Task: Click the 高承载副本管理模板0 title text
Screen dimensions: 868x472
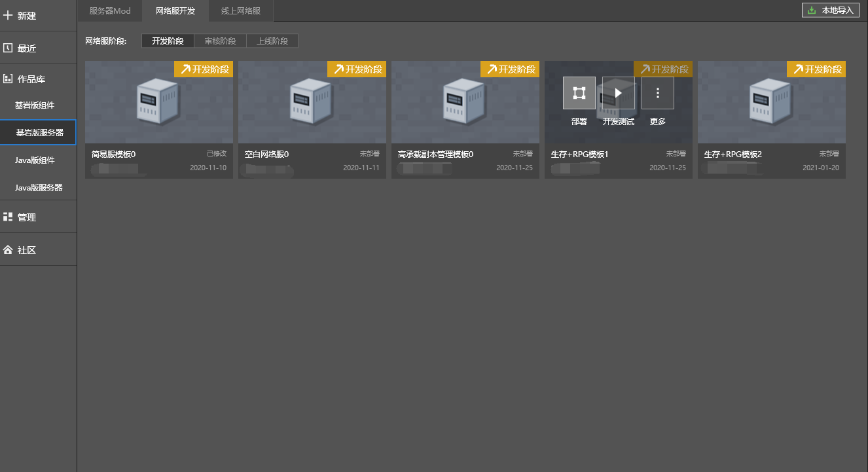Action: (435, 154)
